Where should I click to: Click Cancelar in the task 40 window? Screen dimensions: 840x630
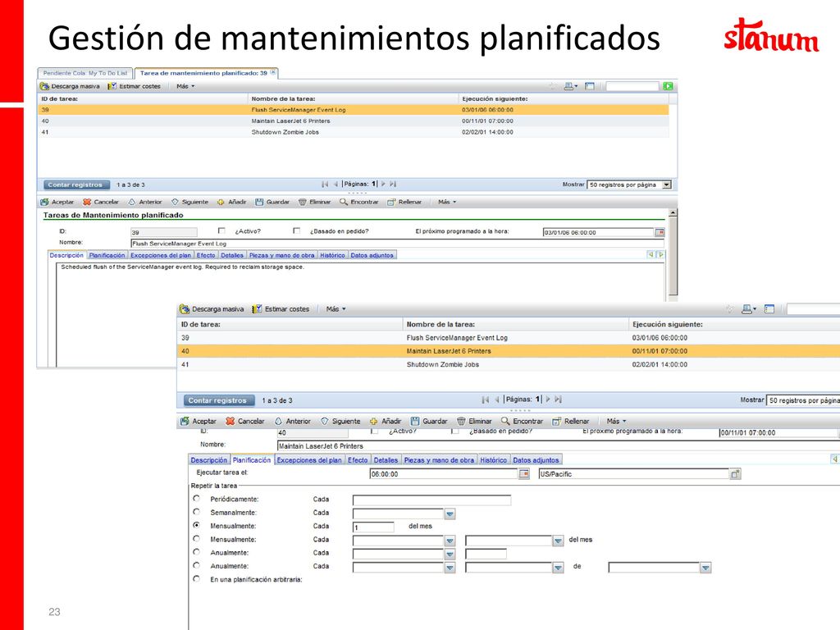[x=245, y=421]
